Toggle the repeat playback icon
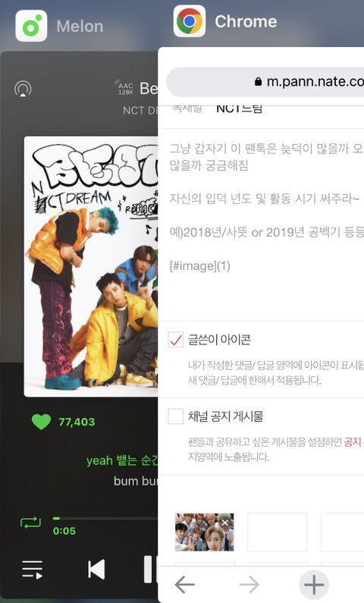364x603 pixels. 30,523
